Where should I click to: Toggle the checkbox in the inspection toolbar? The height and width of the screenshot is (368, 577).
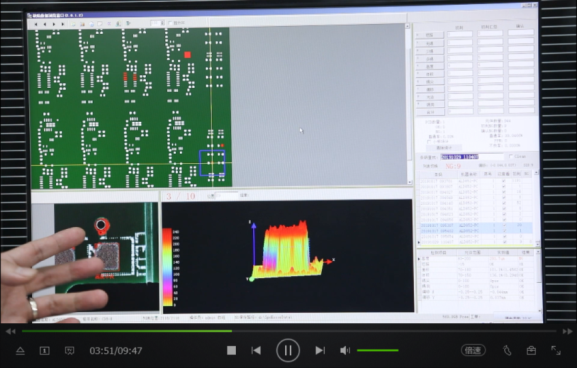(170, 23)
